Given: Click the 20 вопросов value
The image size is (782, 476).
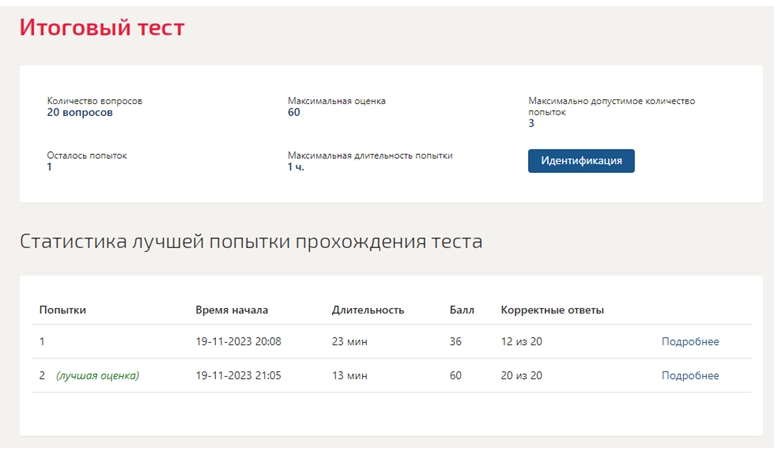Looking at the screenshot, I should coord(80,112).
